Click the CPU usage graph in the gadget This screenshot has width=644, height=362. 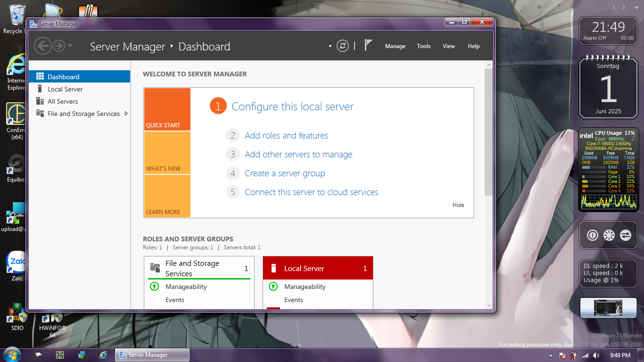click(x=609, y=202)
